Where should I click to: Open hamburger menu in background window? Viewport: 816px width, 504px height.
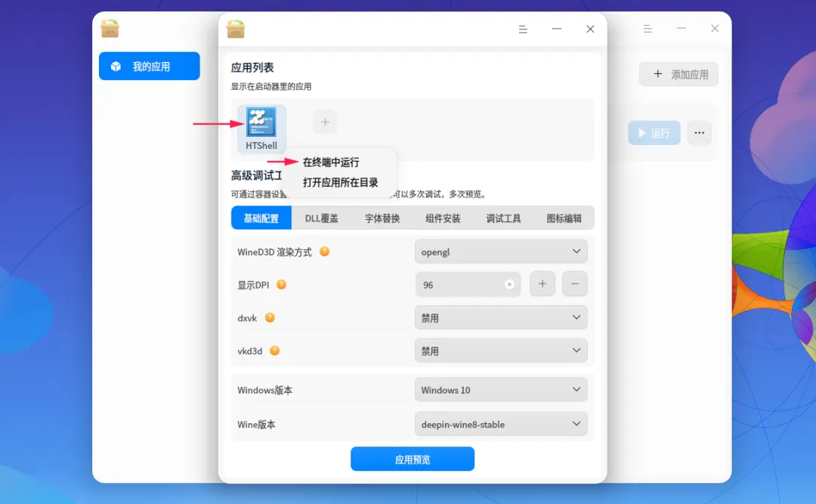tap(648, 29)
